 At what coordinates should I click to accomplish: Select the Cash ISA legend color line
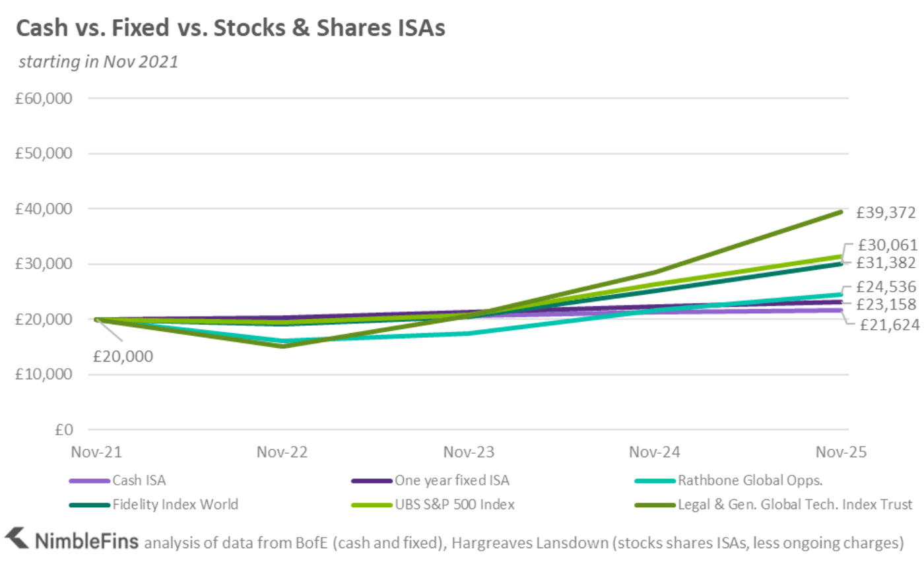89,482
